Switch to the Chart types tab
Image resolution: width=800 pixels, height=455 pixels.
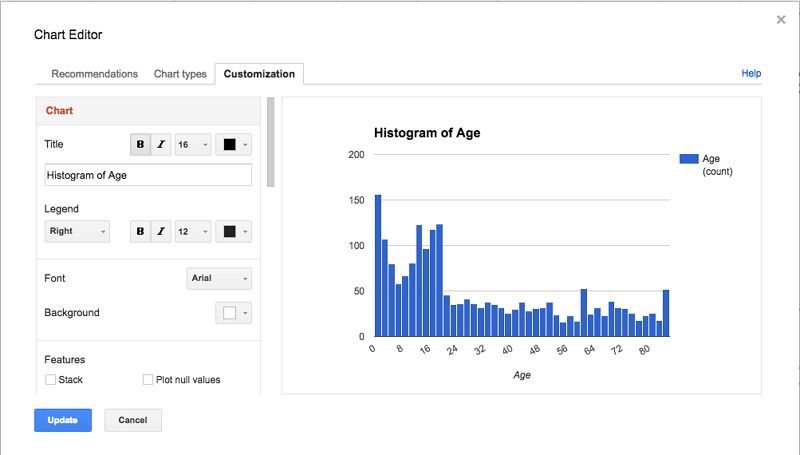click(x=180, y=74)
